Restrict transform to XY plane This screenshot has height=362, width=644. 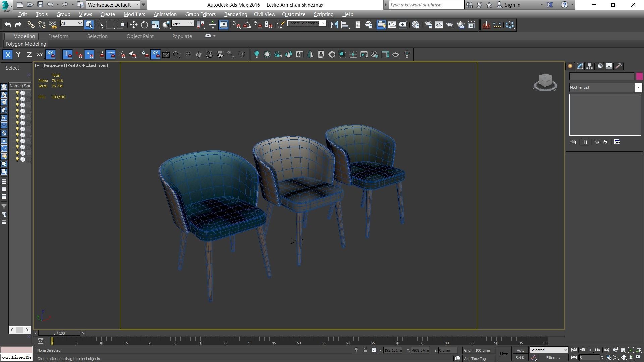[40, 54]
